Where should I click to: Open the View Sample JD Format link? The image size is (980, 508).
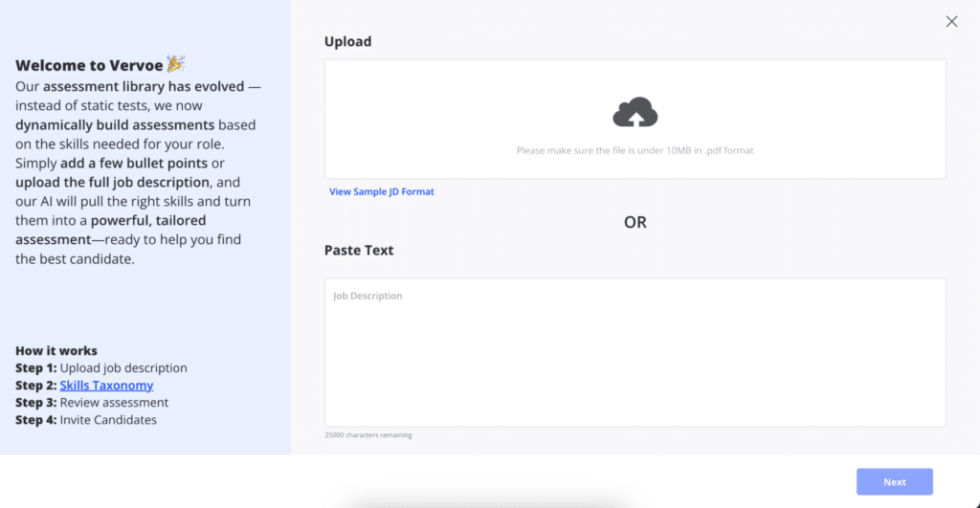[x=381, y=192]
